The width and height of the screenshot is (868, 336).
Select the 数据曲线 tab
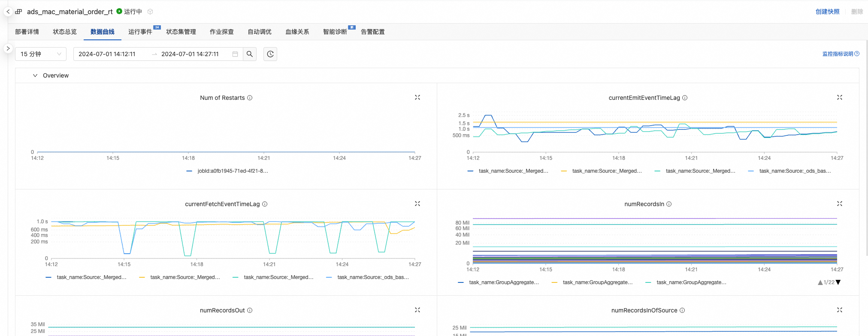click(103, 32)
